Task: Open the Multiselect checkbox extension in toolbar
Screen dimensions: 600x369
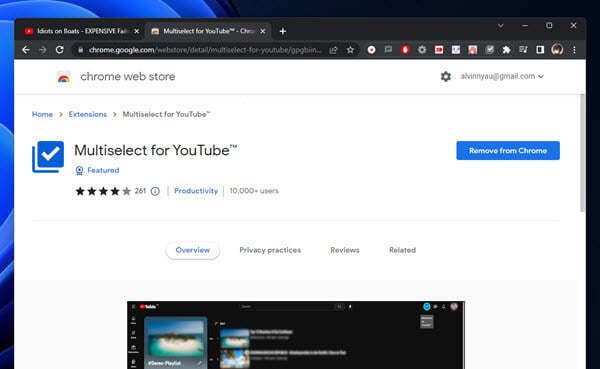Action: point(489,50)
